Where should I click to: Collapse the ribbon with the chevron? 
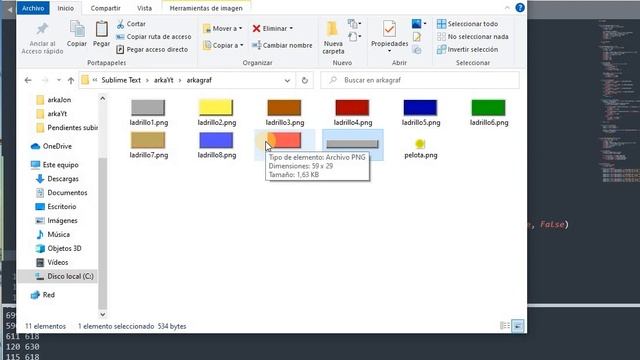(x=507, y=8)
